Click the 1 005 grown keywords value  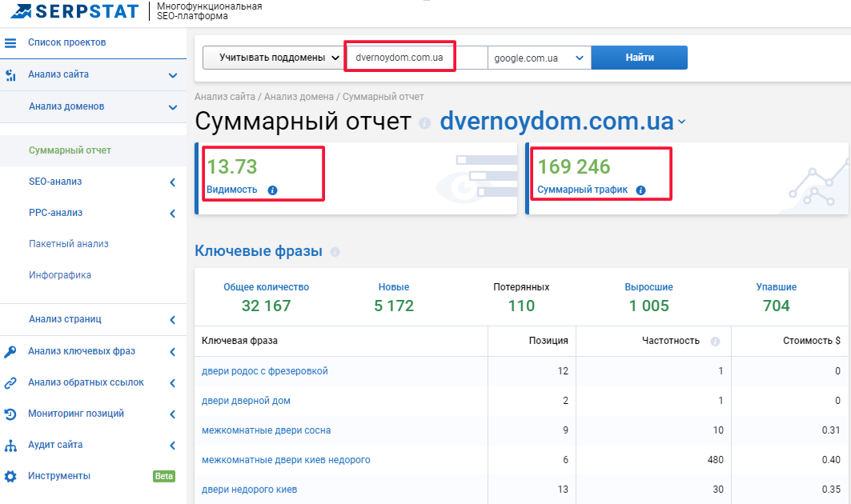point(648,306)
